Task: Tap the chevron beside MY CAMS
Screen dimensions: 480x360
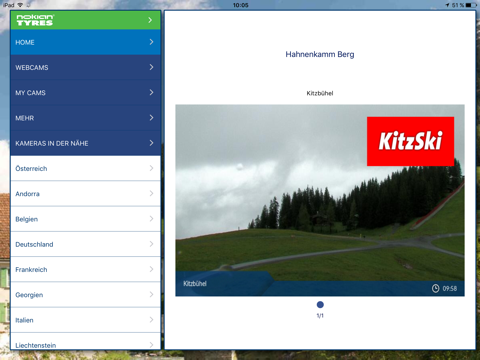Action: click(151, 92)
